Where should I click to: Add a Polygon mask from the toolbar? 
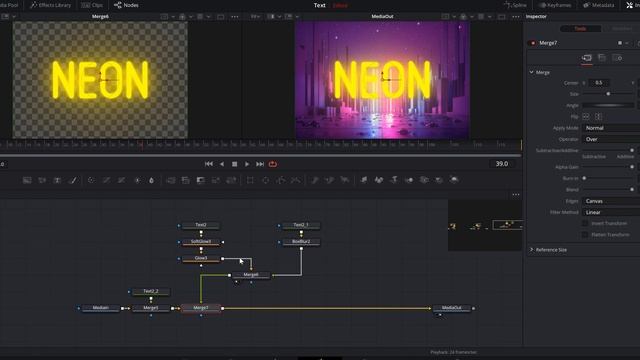[x=281, y=180]
